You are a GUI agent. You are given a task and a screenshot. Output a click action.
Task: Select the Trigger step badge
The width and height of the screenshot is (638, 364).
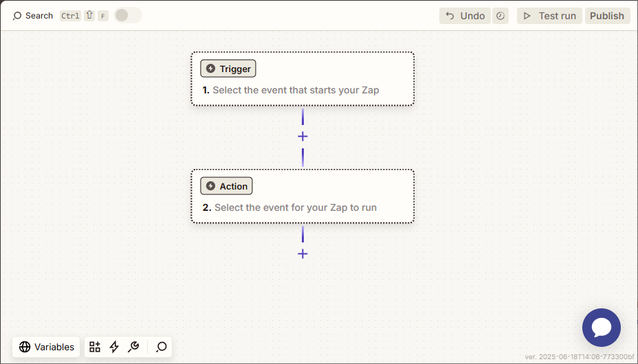228,69
